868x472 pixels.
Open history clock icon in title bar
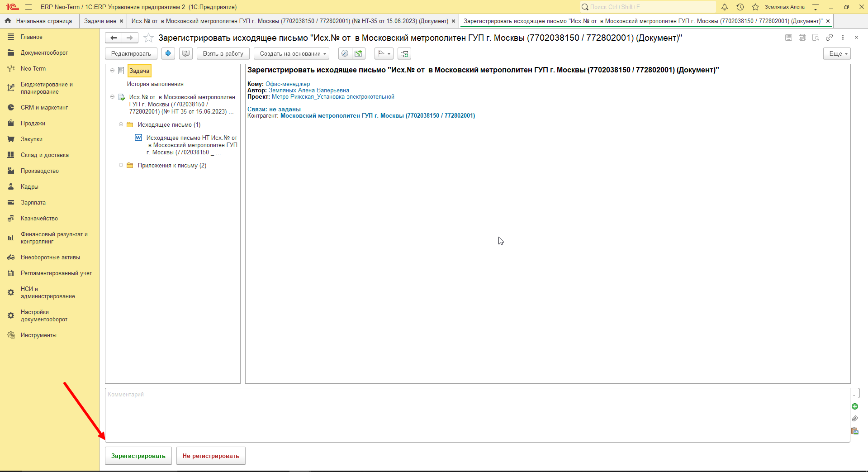740,7
